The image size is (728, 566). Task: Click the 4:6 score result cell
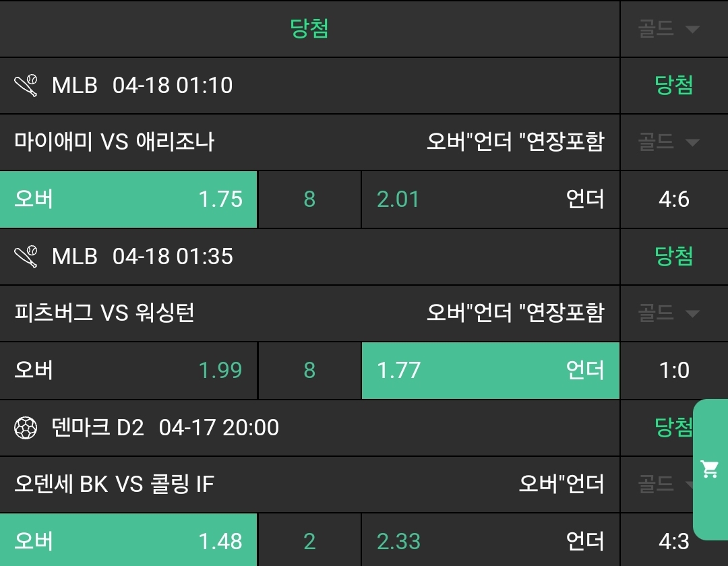point(674,199)
